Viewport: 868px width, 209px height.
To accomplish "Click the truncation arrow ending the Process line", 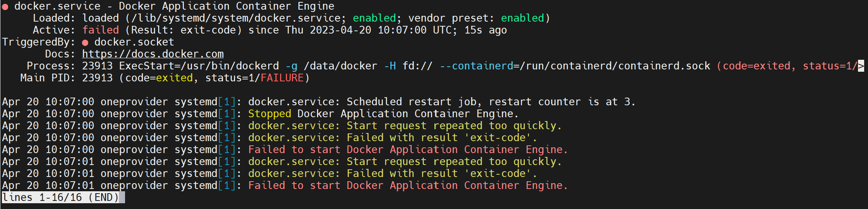I will coord(861,66).
